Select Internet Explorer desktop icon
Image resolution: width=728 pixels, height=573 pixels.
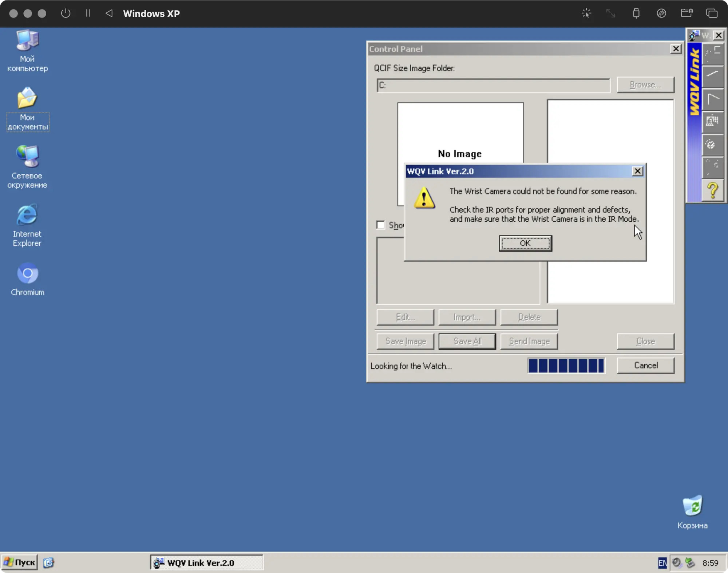27,225
